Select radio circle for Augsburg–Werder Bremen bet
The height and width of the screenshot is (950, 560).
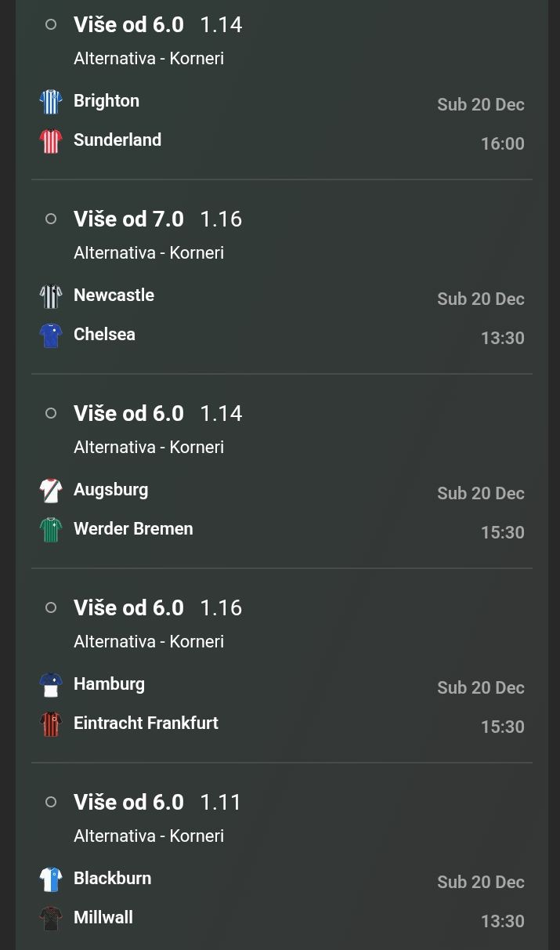51,413
